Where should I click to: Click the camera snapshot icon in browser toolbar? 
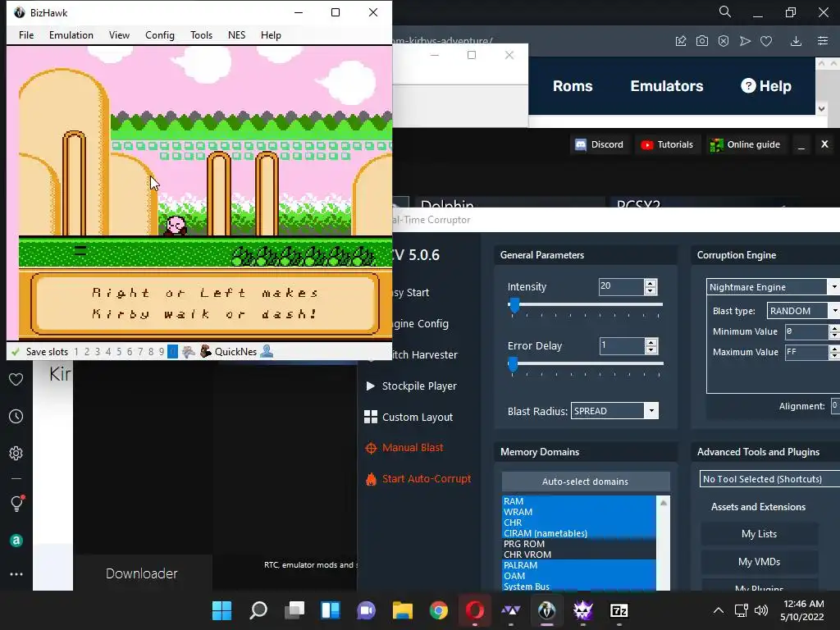pyautogui.click(x=702, y=41)
